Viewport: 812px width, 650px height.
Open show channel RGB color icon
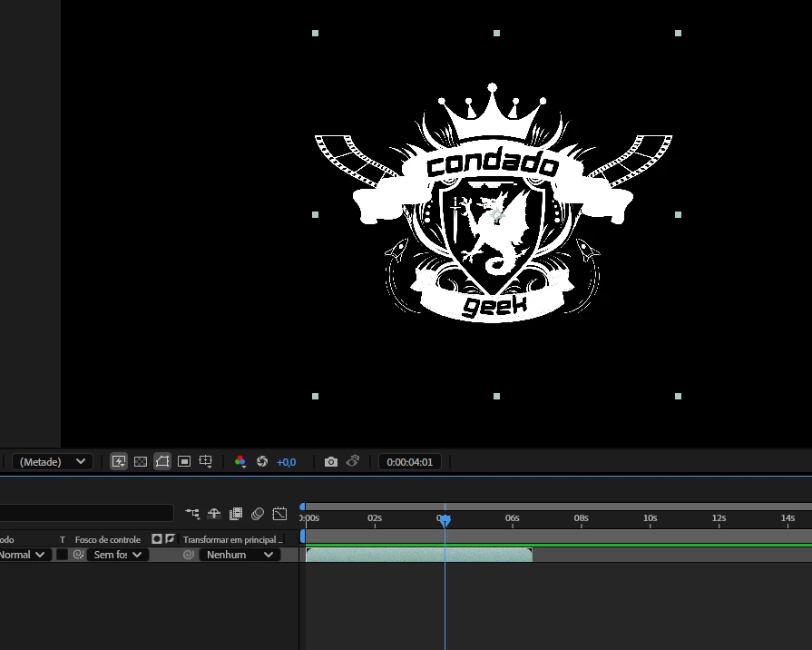[x=240, y=461]
